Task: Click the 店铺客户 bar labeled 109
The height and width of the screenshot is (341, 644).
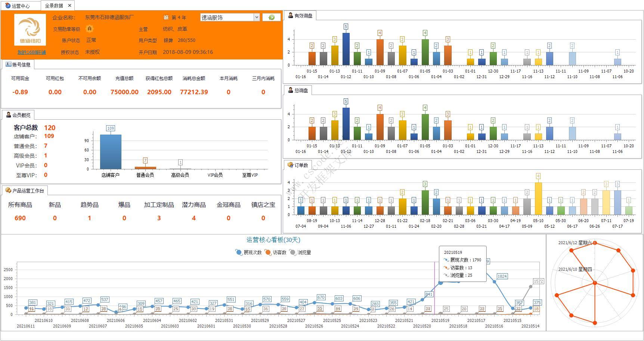Action: coord(111,151)
